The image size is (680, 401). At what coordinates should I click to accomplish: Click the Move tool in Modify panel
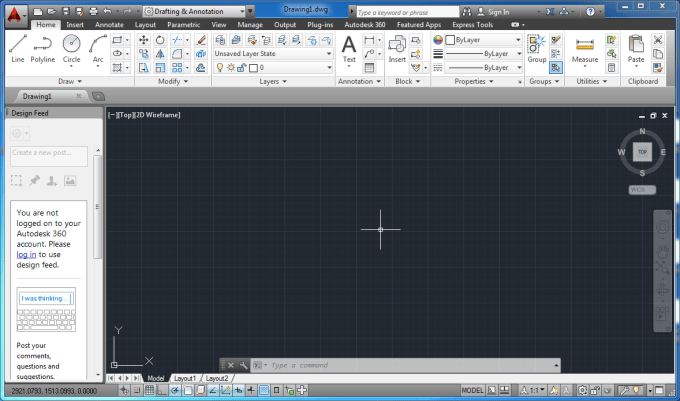(x=144, y=40)
